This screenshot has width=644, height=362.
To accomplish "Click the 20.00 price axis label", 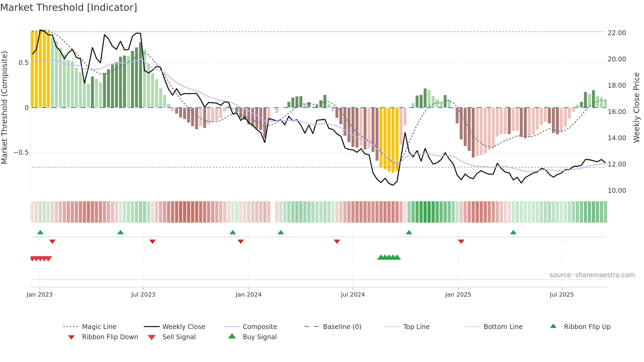I will pos(617,59).
